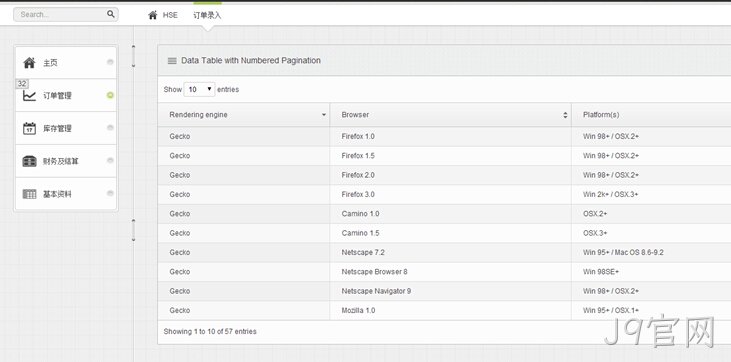Viewport: 731px width, 362px height.
Task: Focus the Search input field
Action: click(66, 14)
